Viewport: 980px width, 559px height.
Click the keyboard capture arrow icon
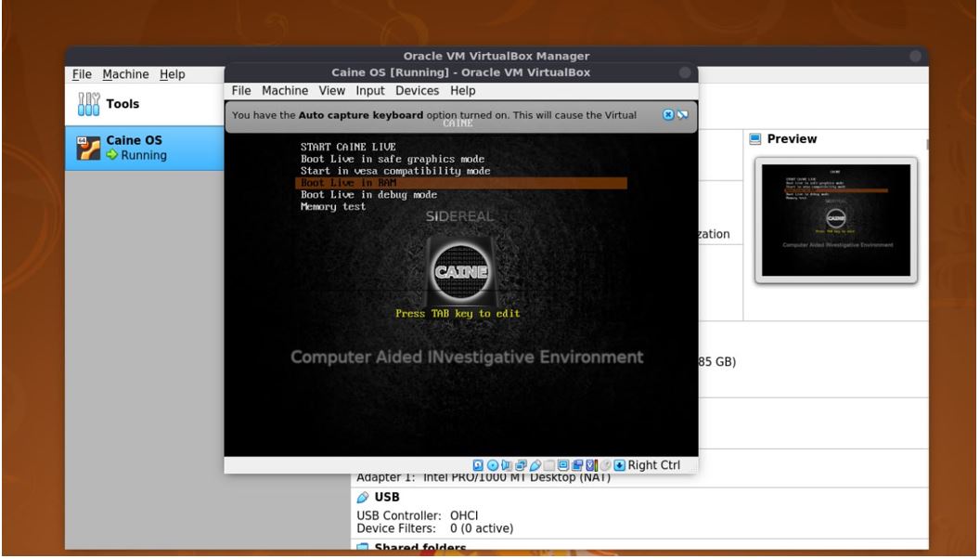tap(619, 465)
